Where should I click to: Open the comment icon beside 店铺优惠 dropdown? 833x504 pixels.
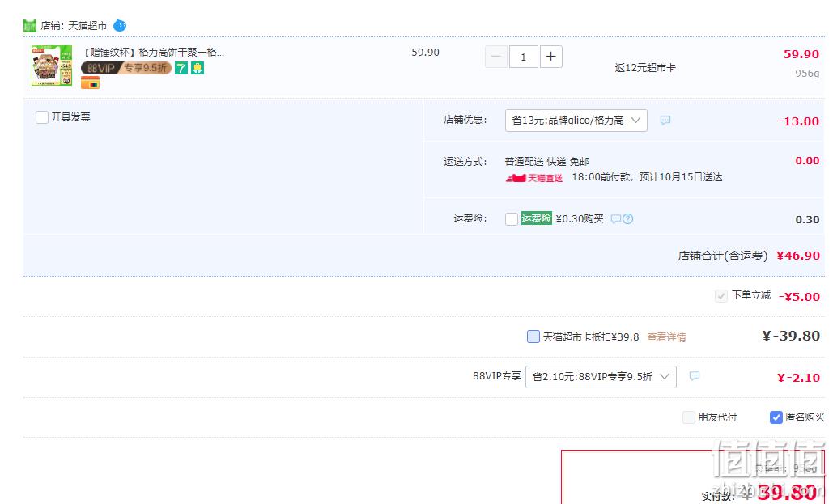tap(665, 121)
